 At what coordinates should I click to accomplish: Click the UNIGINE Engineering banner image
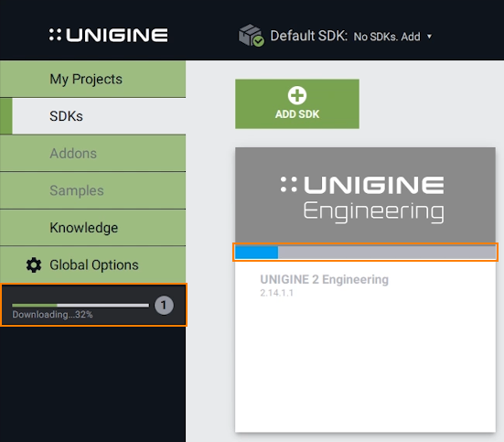click(x=365, y=195)
